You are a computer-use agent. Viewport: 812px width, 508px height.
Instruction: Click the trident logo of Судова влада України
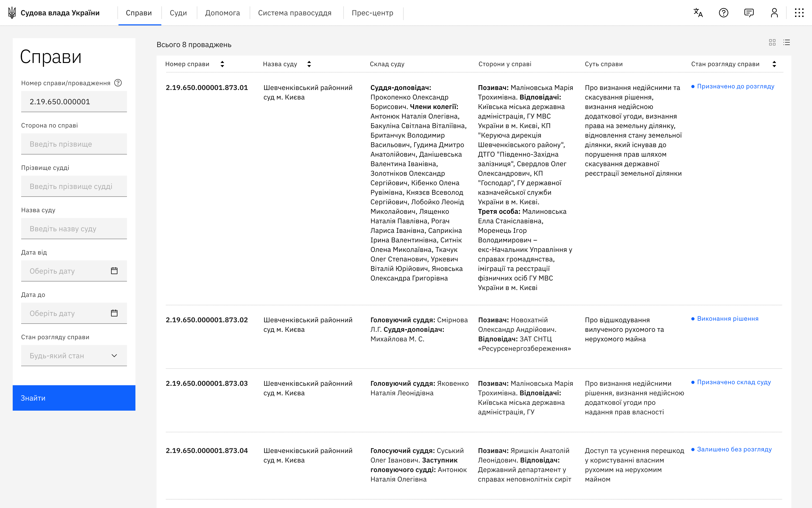tap(12, 13)
